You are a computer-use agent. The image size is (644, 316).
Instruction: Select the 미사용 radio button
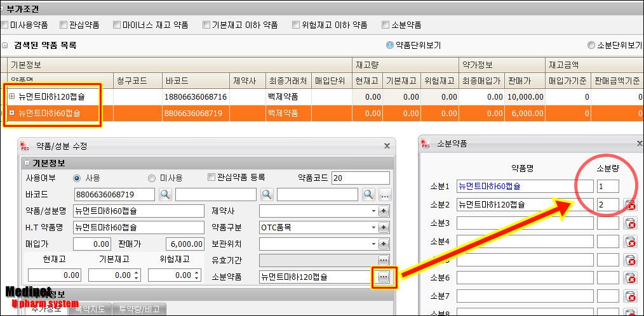[152, 178]
